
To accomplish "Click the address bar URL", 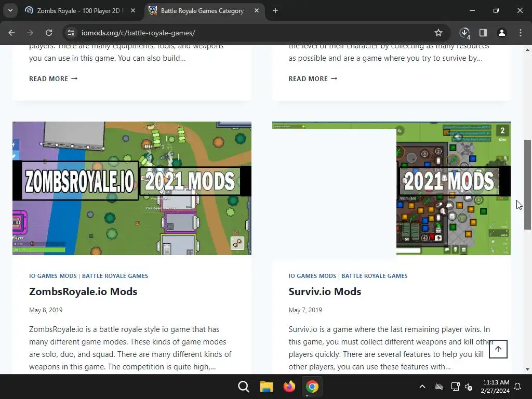I will coord(138,33).
